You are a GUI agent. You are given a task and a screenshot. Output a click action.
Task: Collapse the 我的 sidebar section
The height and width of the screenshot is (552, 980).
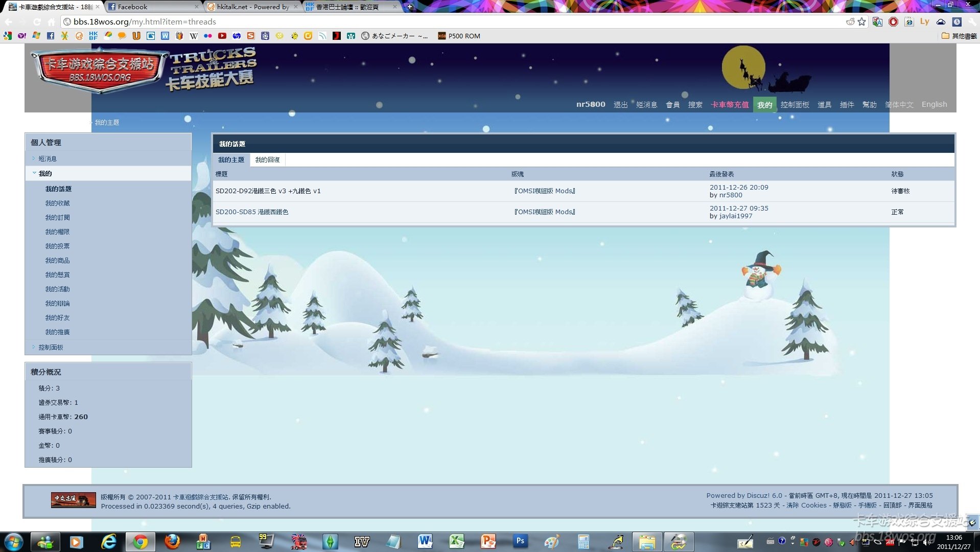click(45, 173)
